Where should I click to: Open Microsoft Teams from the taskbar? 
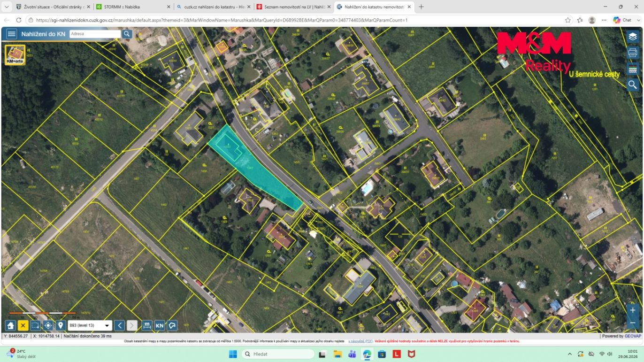[352, 354]
